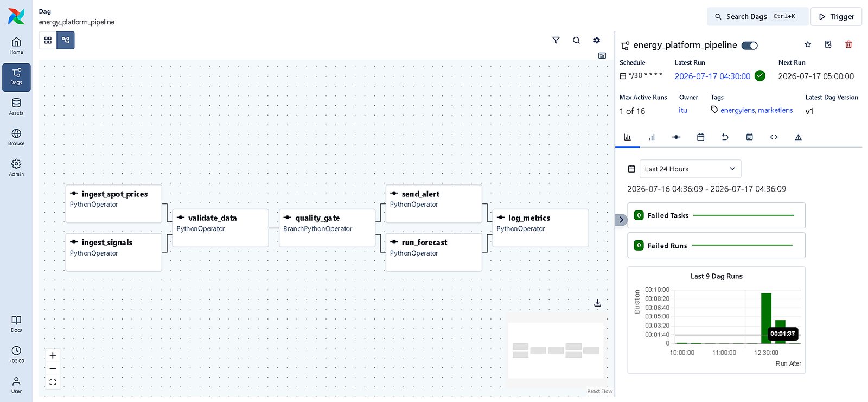Screen dimensions: 868x402
Task: Open graph settings gear
Action: [x=597, y=40]
